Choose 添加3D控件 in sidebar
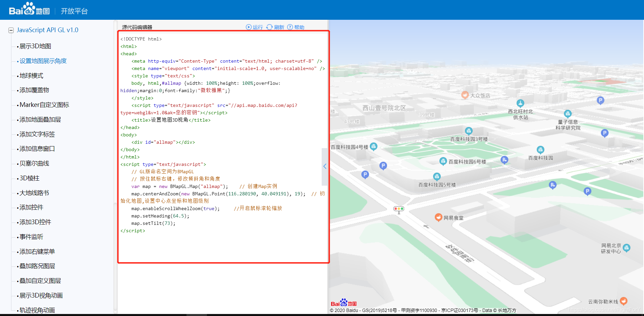The height and width of the screenshot is (316, 644). (x=35, y=222)
